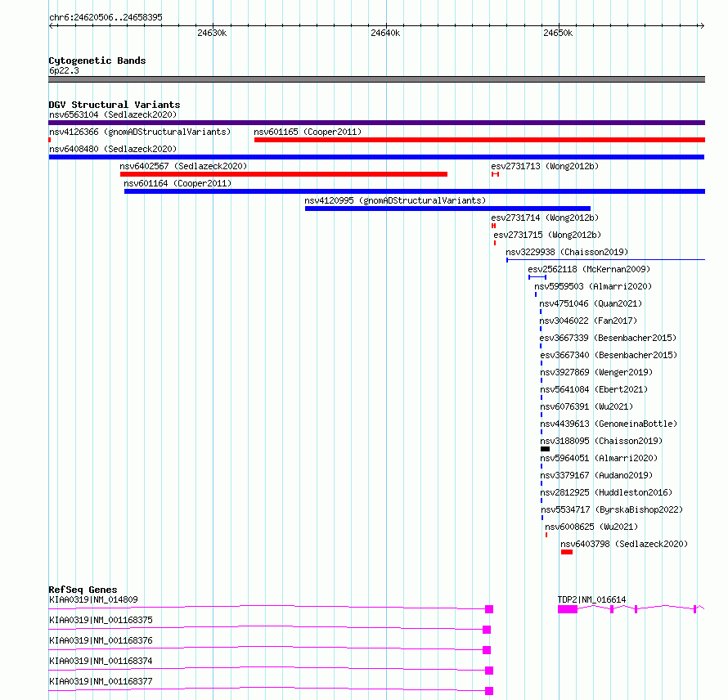
Task: Click nsv3046022 (Fan2017) label
Action: pos(588,321)
